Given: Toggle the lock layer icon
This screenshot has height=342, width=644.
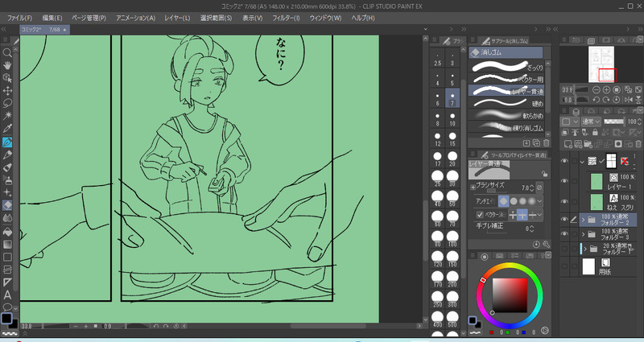Looking at the screenshot, I should (x=595, y=132).
